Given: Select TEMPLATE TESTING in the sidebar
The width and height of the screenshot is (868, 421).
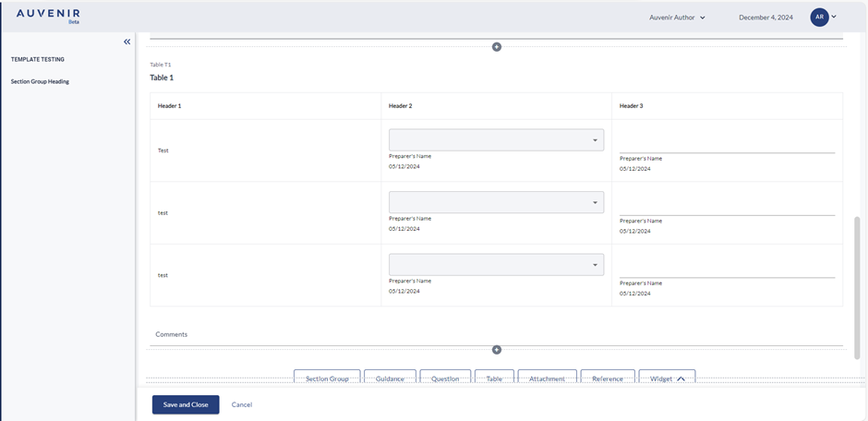Looking at the screenshot, I should 38,59.
